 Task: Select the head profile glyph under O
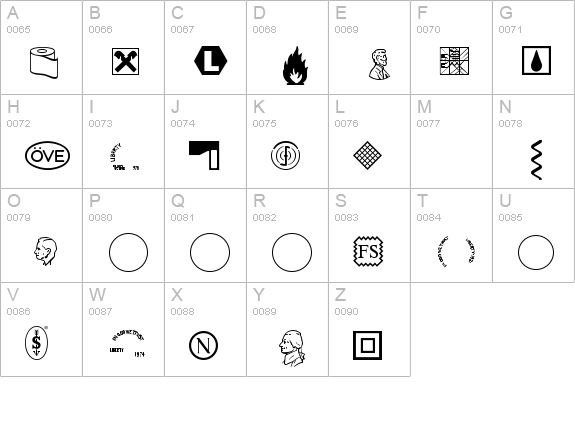click(x=45, y=251)
